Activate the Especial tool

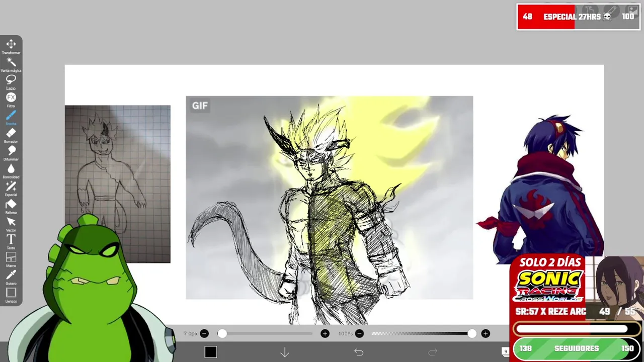coord(11,188)
